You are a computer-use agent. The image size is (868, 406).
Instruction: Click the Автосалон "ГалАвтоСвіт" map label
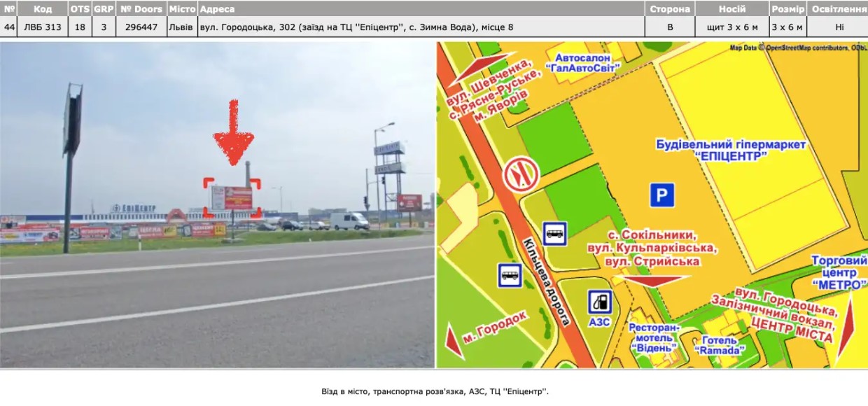[583, 62]
